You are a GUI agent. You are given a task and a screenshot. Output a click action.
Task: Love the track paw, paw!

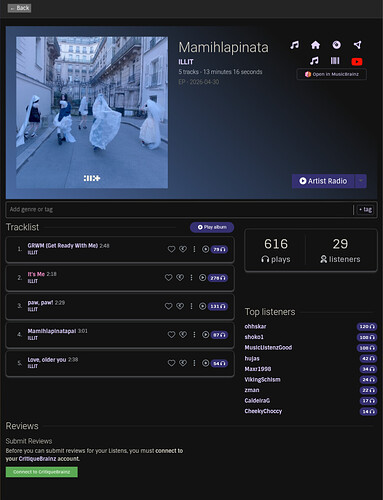169,306
